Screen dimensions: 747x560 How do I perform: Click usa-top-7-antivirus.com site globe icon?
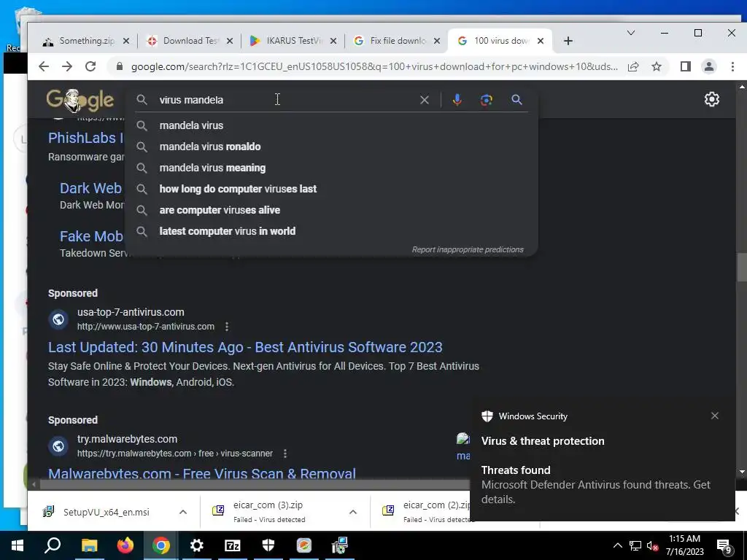(x=58, y=319)
